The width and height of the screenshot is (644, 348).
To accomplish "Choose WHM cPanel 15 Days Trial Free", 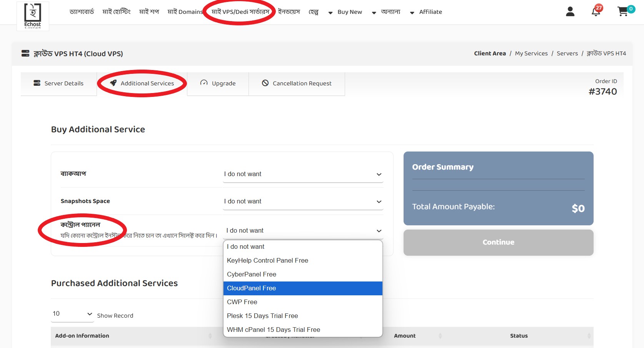I will pyautogui.click(x=303, y=330).
